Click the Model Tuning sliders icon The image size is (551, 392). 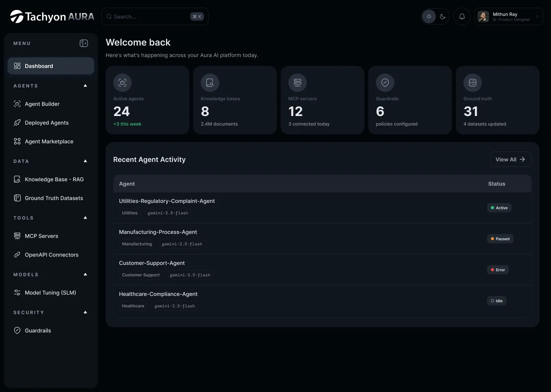click(17, 292)
